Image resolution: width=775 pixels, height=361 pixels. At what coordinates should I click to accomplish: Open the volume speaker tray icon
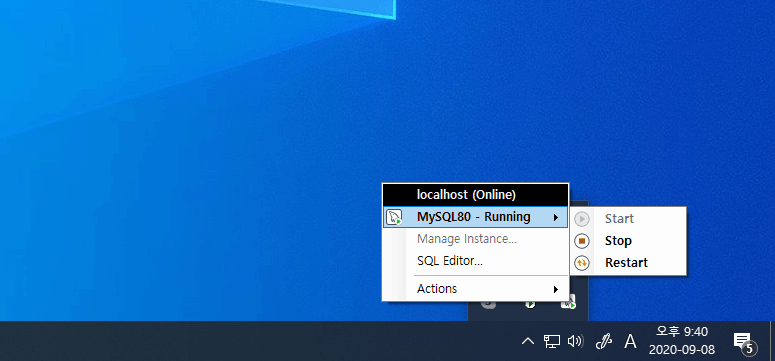(575, 341)
